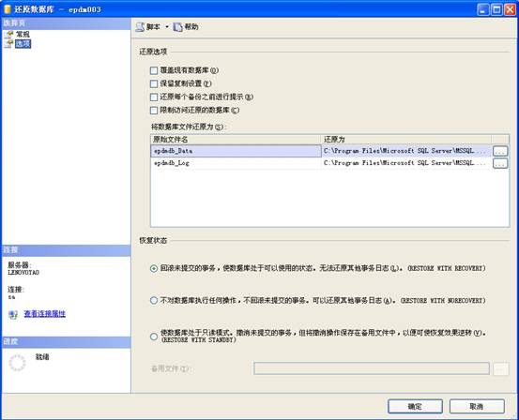Click the 取消 button
The height and width of the screenshot is (420, 519).
[477, 406]
